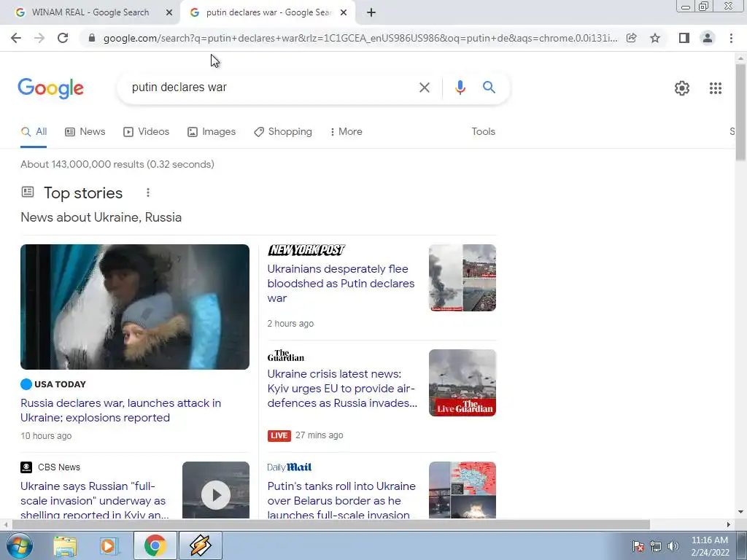Open the Chrome profile menu
The image size is (747, 560).
tap(708, 38)
